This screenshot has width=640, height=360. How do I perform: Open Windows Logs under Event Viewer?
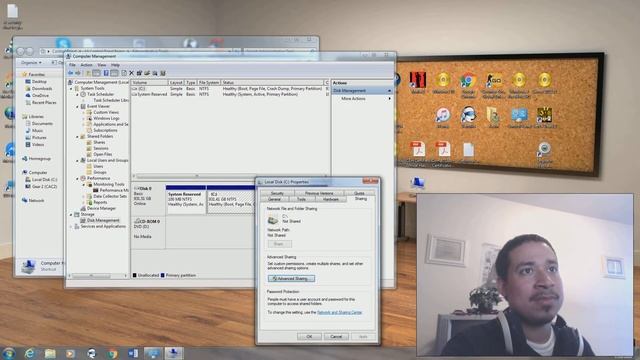(x=106, y=118)
